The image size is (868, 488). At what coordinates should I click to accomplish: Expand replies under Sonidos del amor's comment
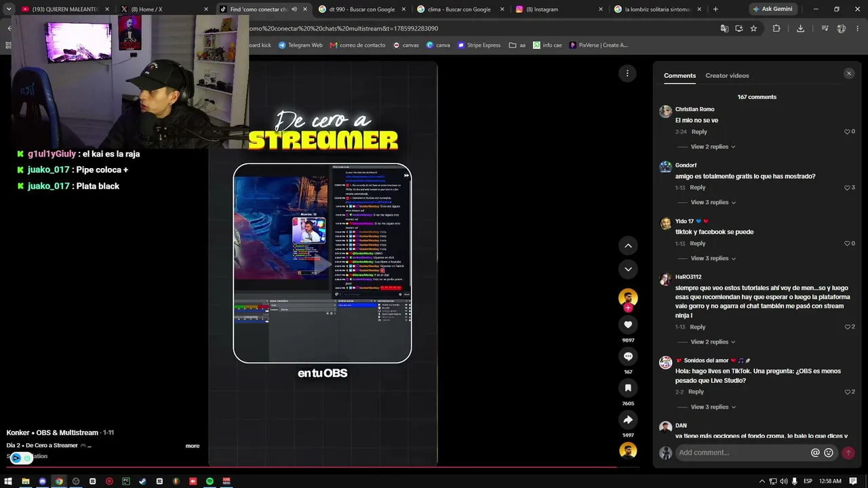pos(713,407)
